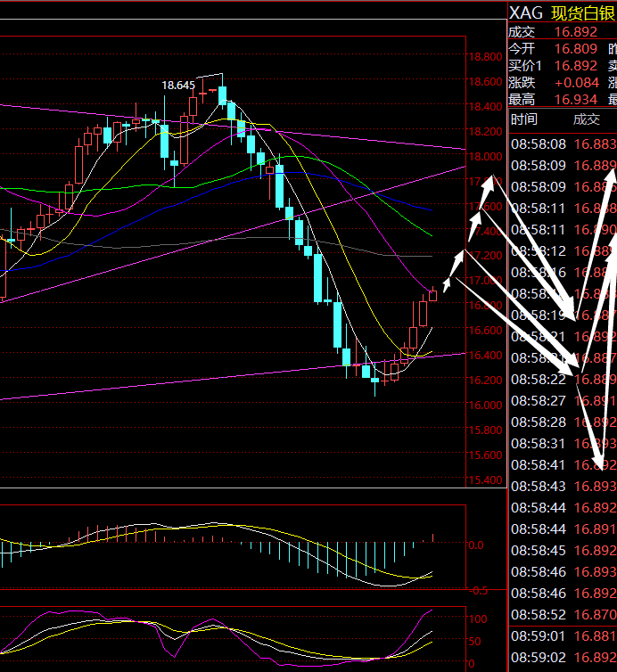The width and height of the screenshot is (617, 672).
Task: Click the 18.645 high price label
Action: point(178,86)
